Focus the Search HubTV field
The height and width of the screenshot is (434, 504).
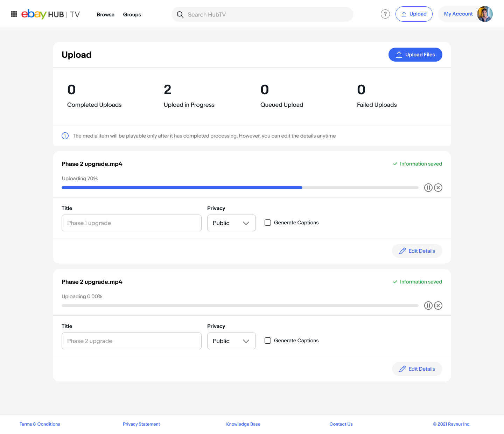pos(262,14)
